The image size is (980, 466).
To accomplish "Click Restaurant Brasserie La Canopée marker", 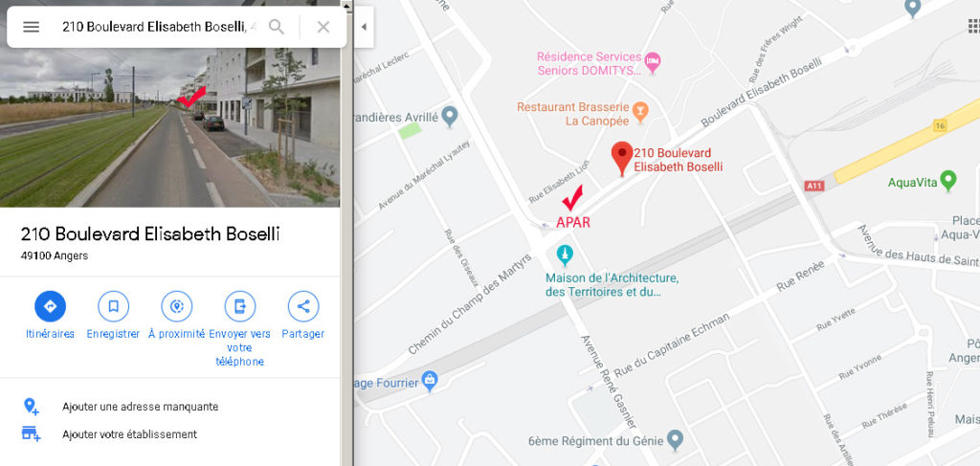I will [640, 113].
